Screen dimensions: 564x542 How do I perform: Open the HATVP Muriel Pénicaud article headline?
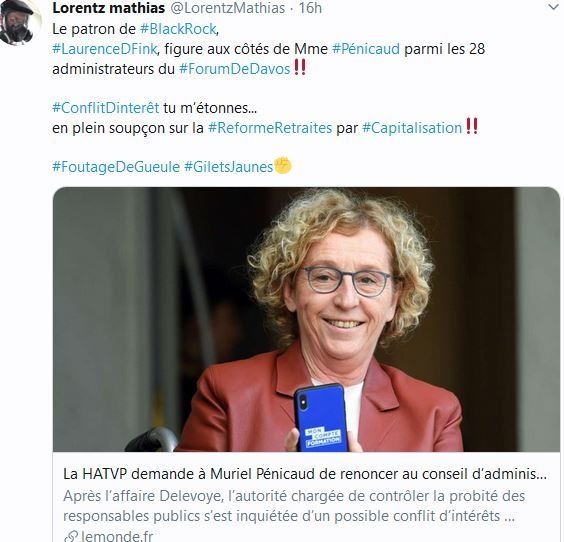(305, 474)
